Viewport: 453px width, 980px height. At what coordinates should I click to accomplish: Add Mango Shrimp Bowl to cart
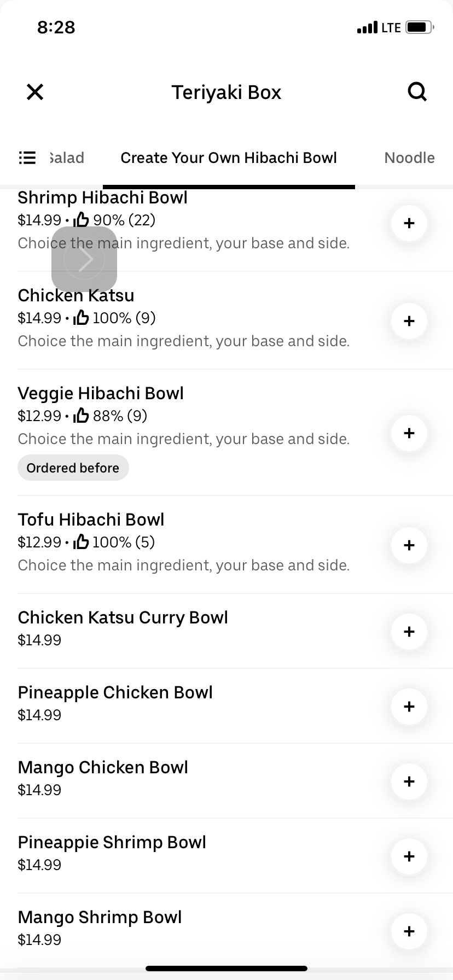tap(409, 931)
